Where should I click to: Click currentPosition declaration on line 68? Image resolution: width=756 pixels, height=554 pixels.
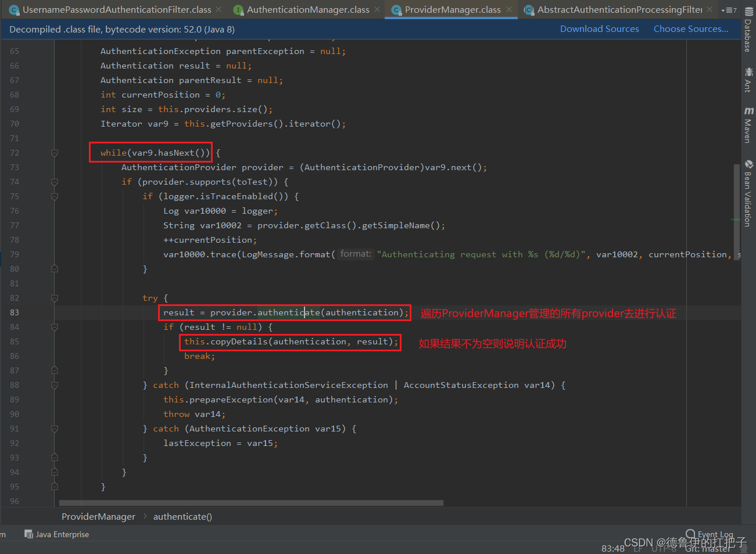[160, 95]
